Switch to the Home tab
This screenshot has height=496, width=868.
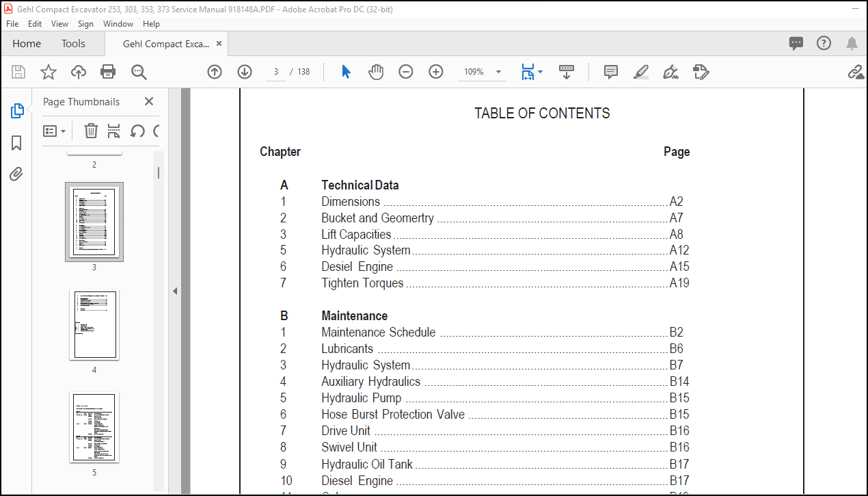coord(27,44)
